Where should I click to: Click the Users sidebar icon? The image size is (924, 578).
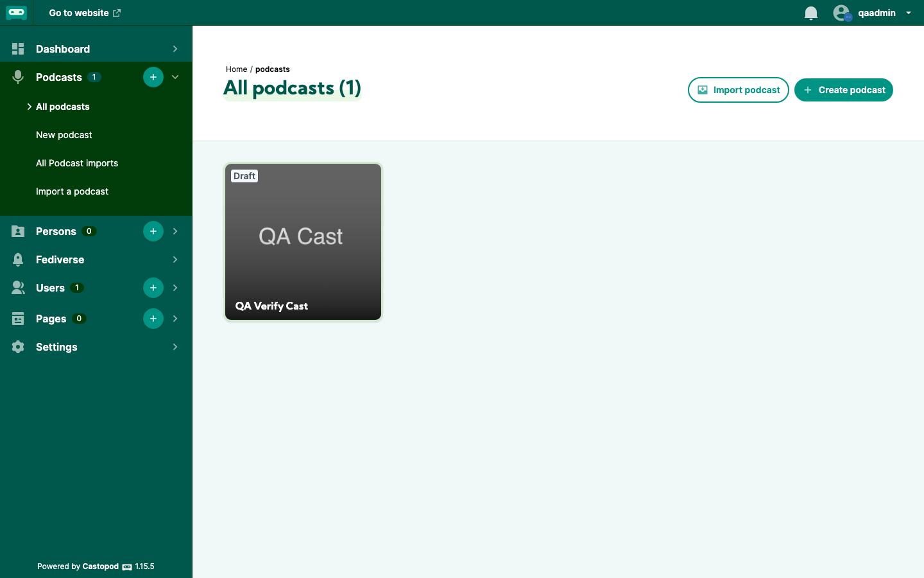[x=18, y=288]
